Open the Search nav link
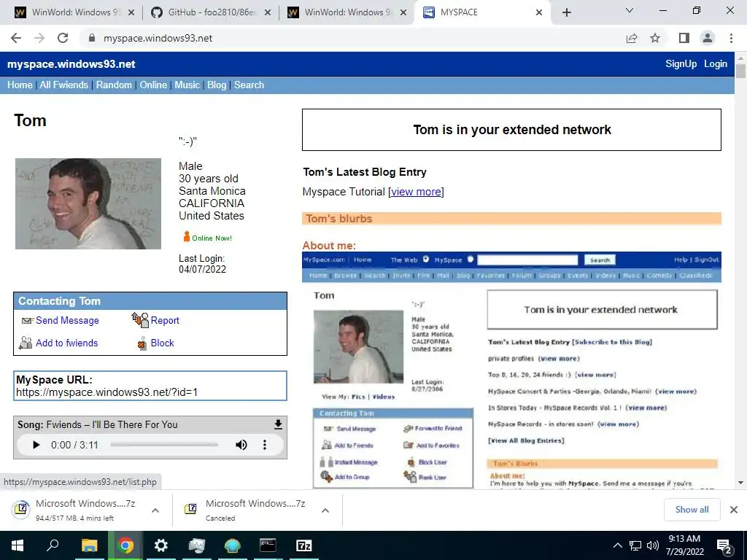Screen dimensions: 747x560 (249, 85)
